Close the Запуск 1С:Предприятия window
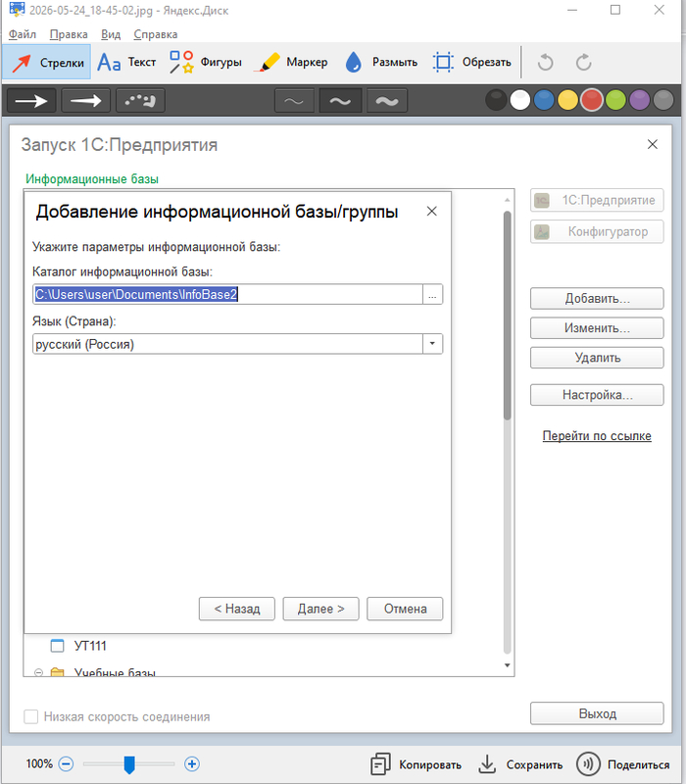 pyautogui.click(x=653, y=144)
